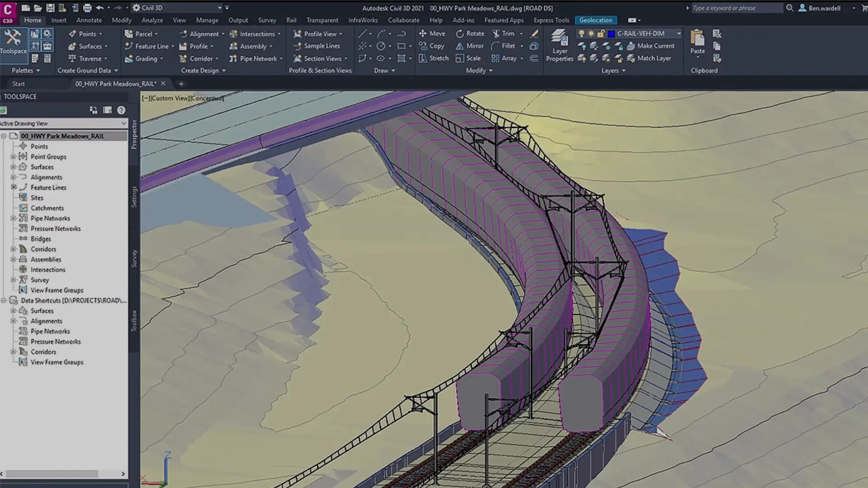
Task: Switch to the Annotate ribbon tab
Action: [x=89, y=20]
